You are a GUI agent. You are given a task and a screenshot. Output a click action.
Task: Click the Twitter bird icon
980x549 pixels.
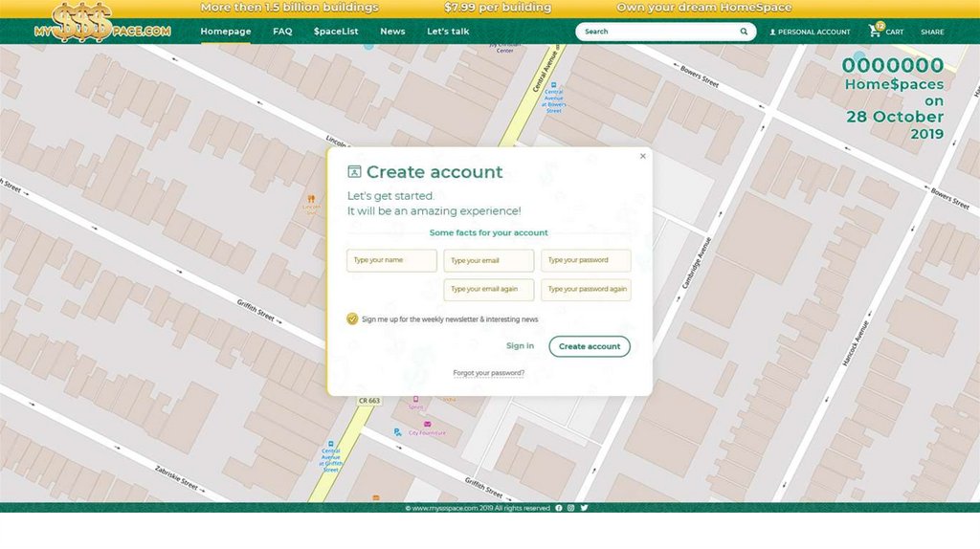(584, 508)
